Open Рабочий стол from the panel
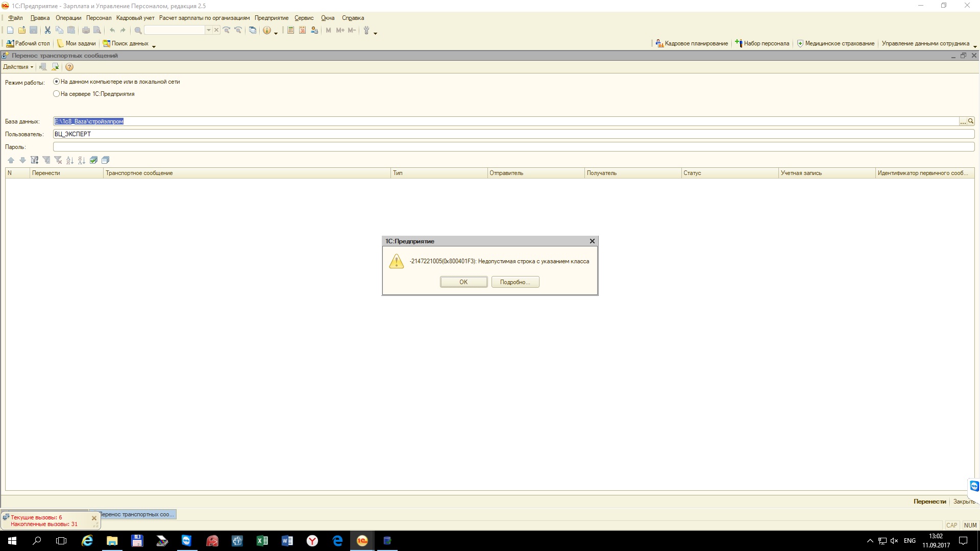 (x=28, y=43)
